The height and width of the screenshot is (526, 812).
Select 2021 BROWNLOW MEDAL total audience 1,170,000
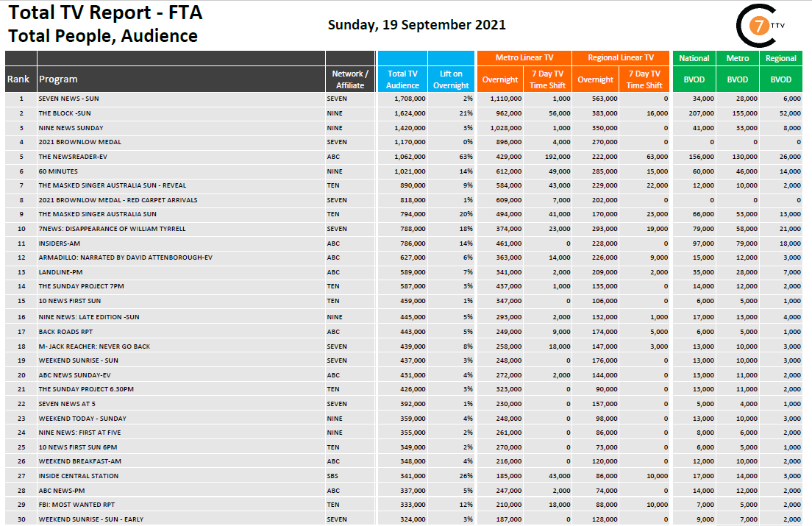[409, 142]
